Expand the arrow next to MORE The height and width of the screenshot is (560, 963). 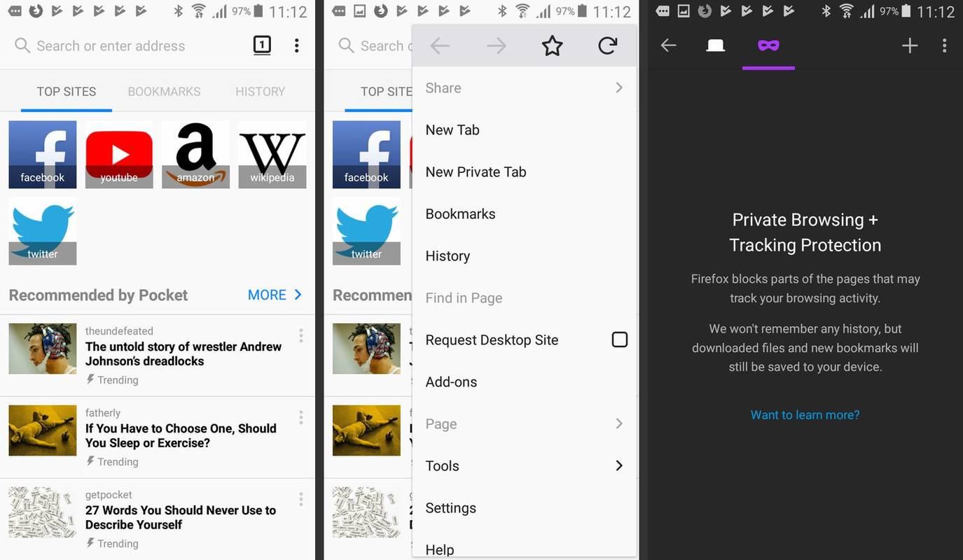coord(298,295)
